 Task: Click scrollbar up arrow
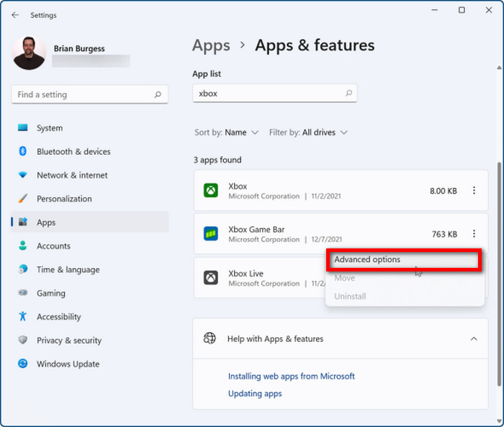[x=499, y=68]
